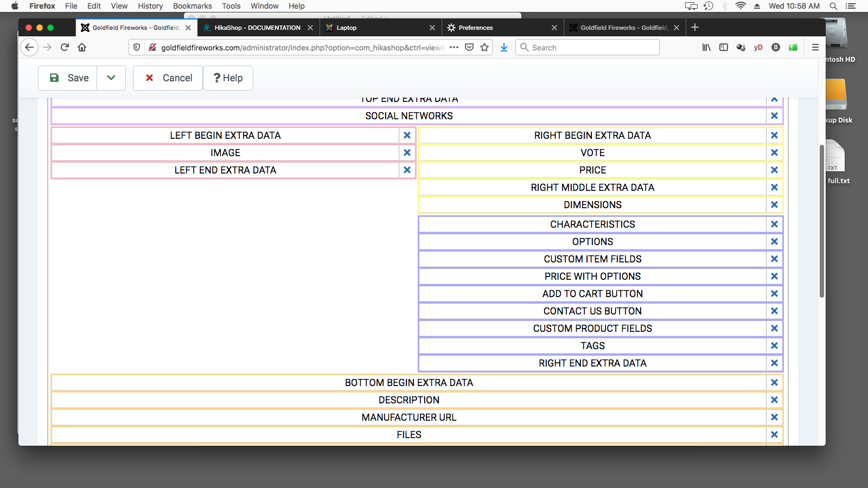The width and height of the screenshot is (868, 488).
Task: Click the X beside ADD TO CART BUTTON
Action: pos(774,294)
